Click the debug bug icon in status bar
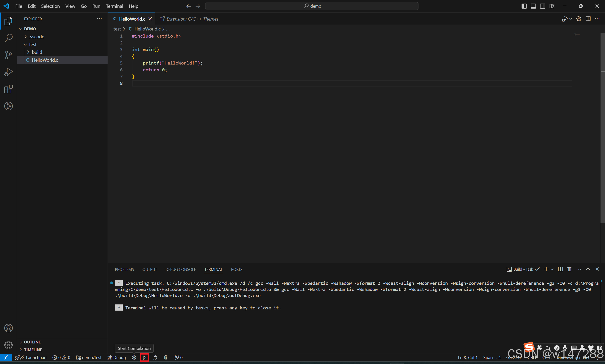 click(x=155, y=357)
